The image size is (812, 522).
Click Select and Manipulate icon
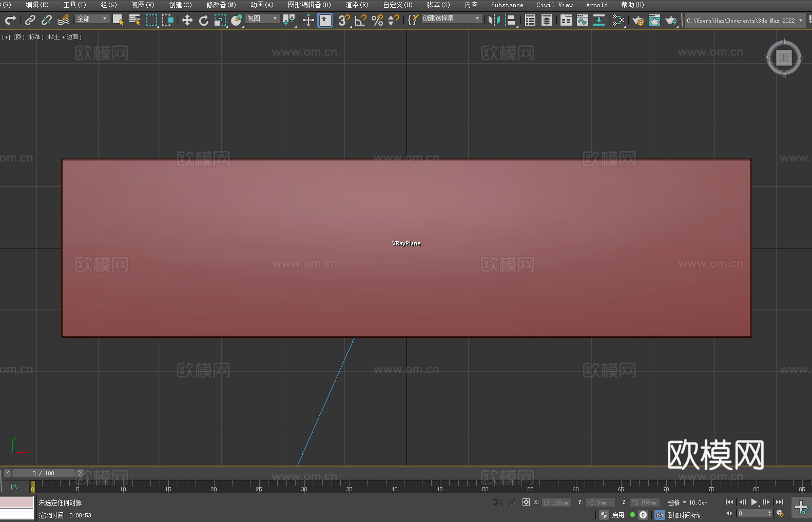[308, 20]
